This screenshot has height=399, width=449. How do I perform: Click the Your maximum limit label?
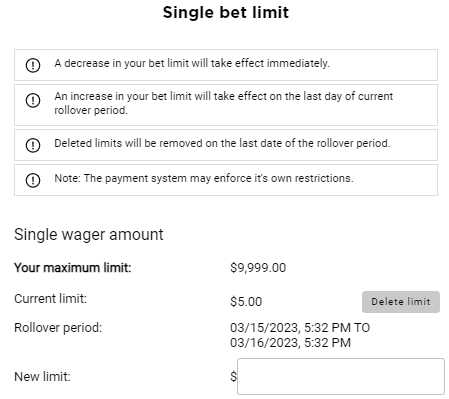(x=73, y=268)
